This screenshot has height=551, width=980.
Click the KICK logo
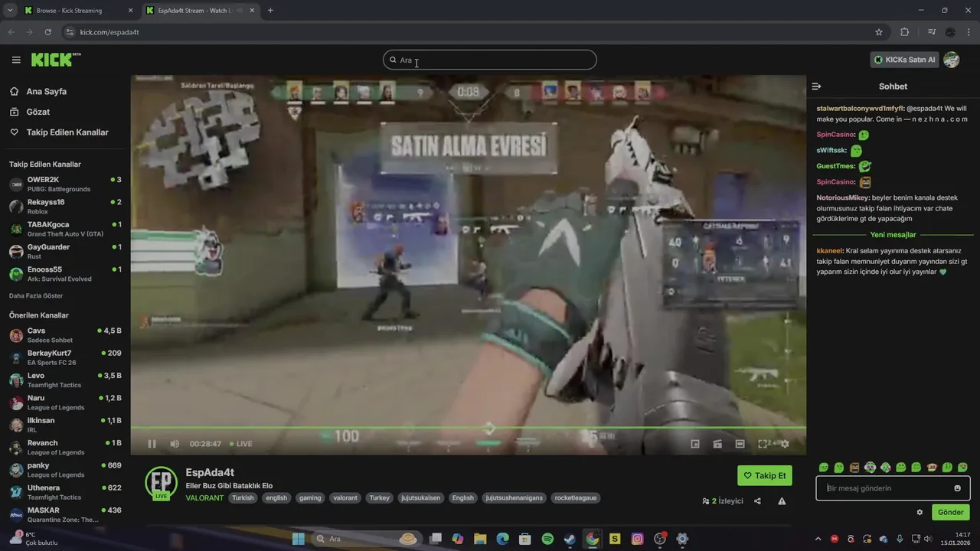[56, 60]
